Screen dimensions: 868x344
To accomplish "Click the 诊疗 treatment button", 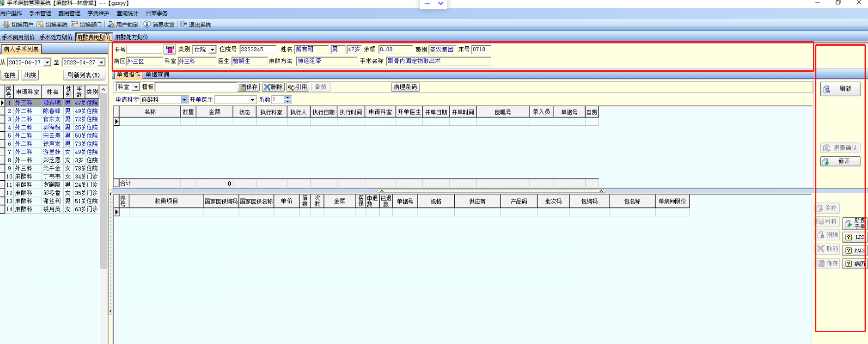I will pyautogui.click(x=828, y=208).
